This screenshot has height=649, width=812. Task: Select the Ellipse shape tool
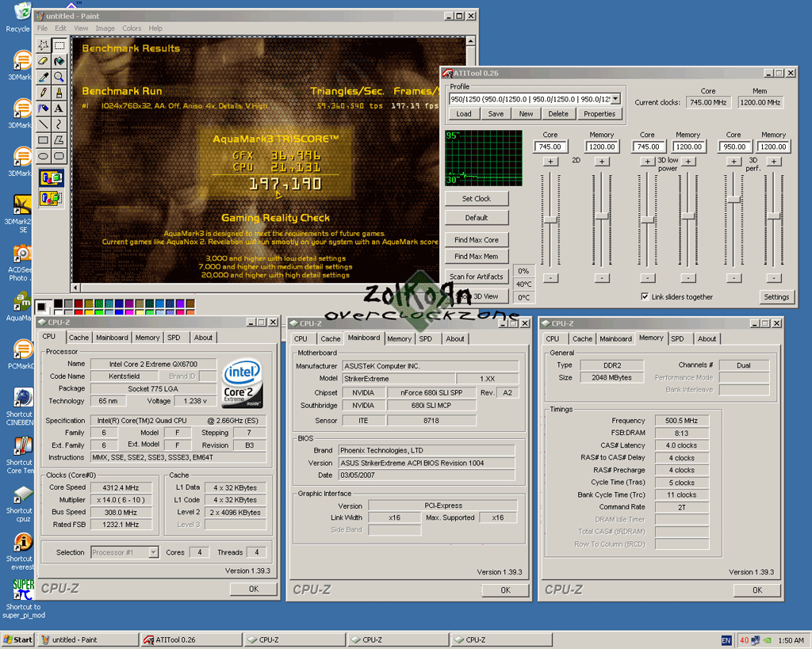(x=44, y=156)
